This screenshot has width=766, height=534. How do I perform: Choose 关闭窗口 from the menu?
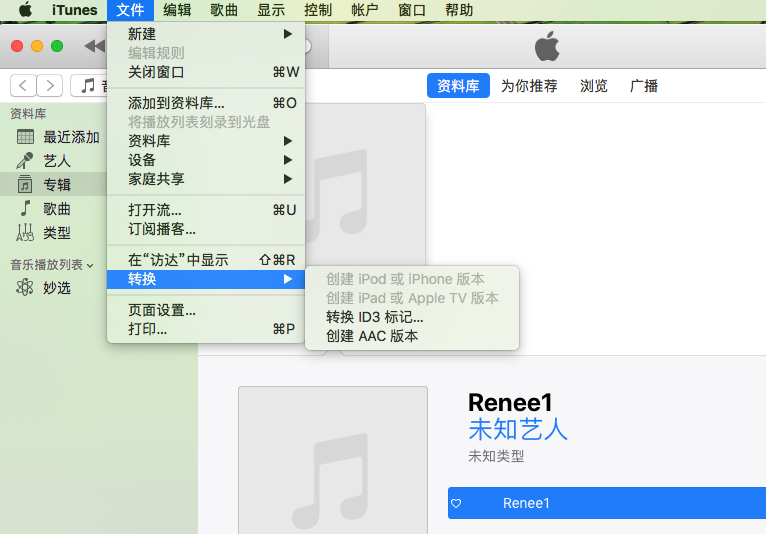pyautogui.click(x=206, y=72)
